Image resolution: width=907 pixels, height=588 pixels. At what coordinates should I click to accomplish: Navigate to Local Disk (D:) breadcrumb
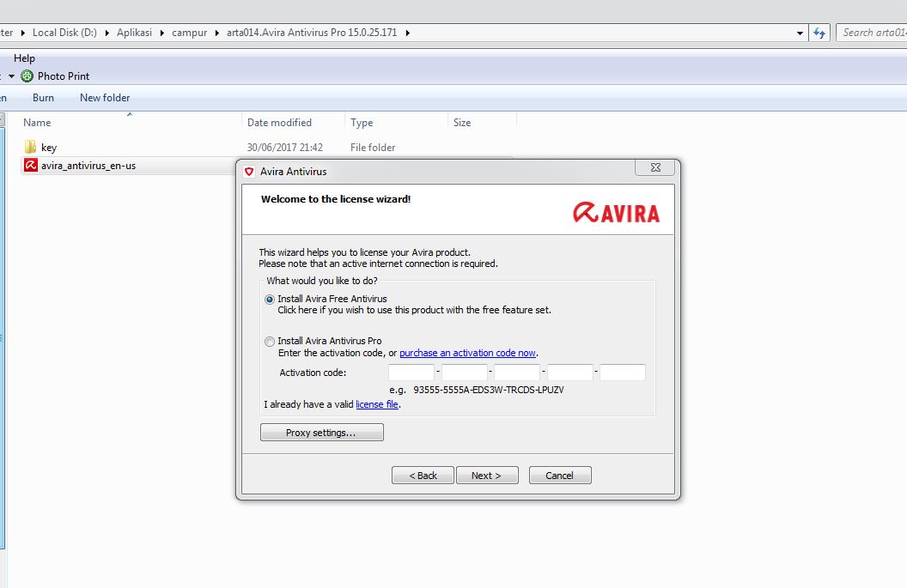(64, 33)
